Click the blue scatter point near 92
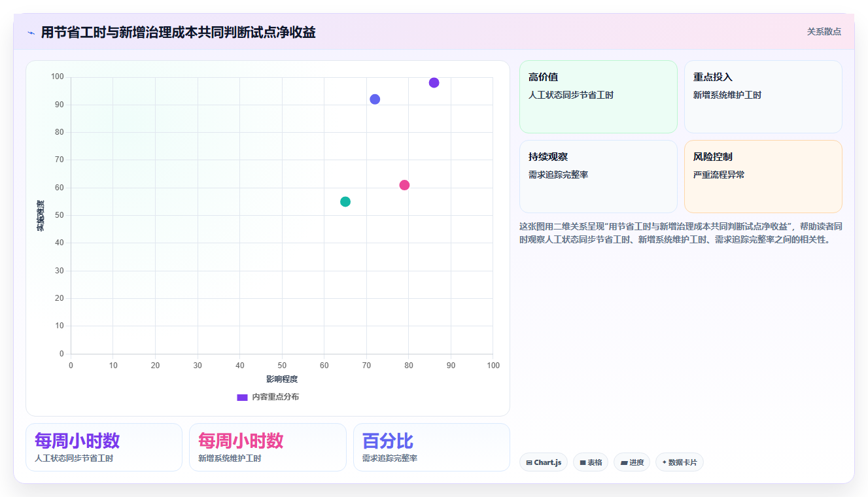This screenshot has height=497, width=868. 375,99
